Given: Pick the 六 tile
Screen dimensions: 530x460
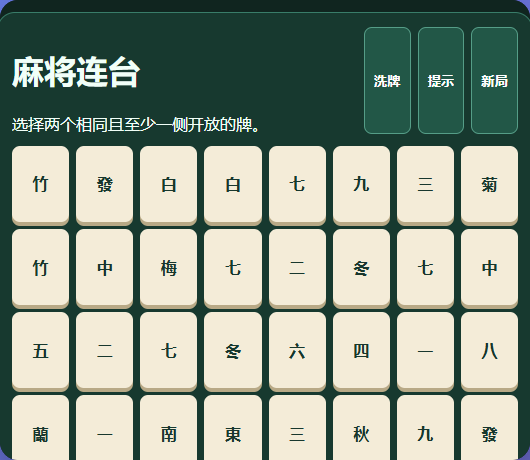Looking at the screenshot, I should click(x=297, y=352).
